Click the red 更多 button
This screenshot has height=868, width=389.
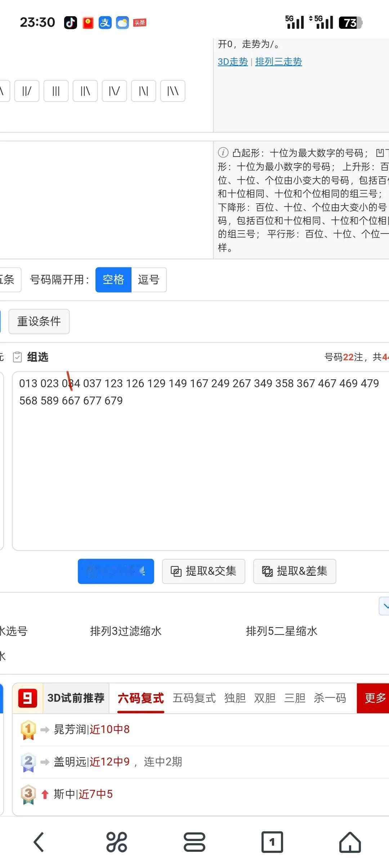pyautogui.click(x=373, y=698)
